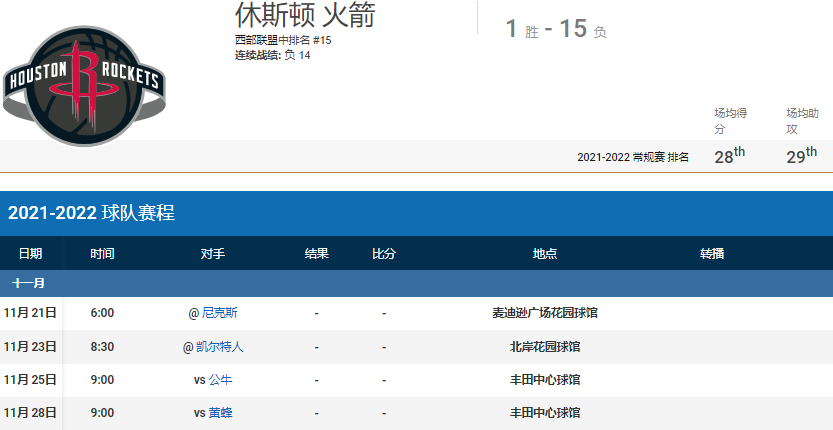Viewport: 833px width, 430px height.
Task: Click 丰田中心球馆 in the 公牛 row
Action: 545,380
